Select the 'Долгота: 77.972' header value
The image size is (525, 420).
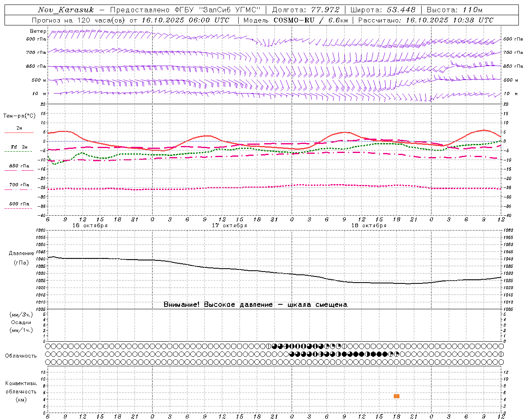point(306,10)
